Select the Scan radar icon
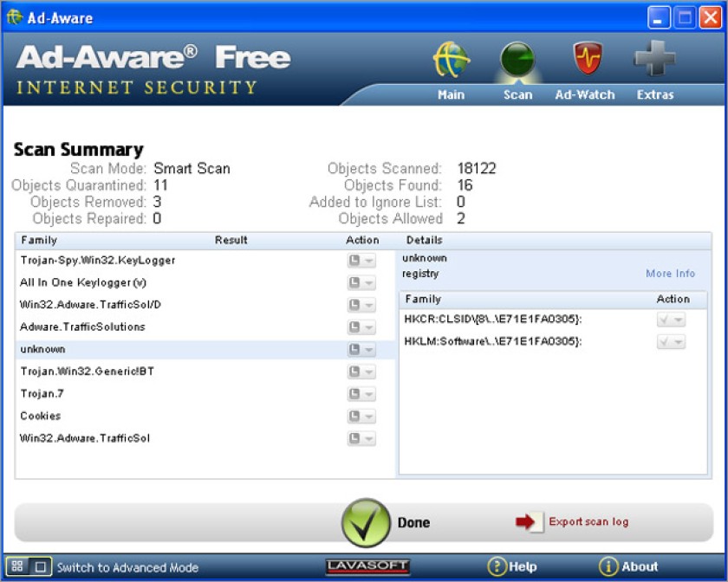Screen dimensions: 728x582 517,60
